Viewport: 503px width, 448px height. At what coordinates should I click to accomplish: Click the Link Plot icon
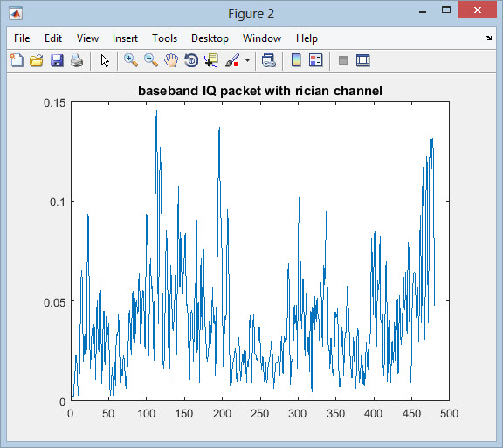coord(268,60)
